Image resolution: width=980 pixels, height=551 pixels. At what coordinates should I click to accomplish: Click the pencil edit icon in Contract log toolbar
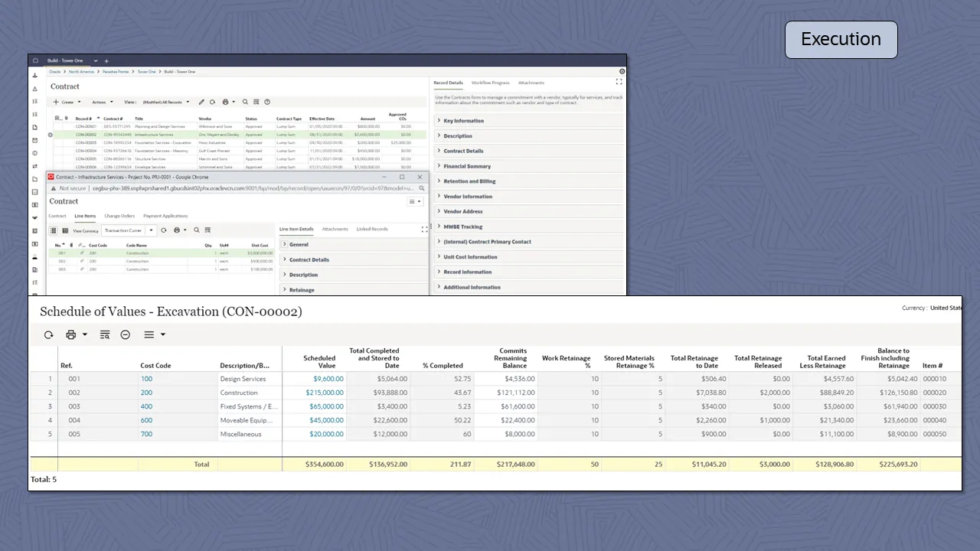tap(201, 102)
